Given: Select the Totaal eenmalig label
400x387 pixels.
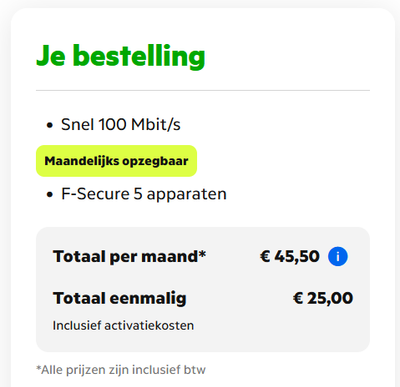Looking at the screenshot, I should [x=119, y=298].
